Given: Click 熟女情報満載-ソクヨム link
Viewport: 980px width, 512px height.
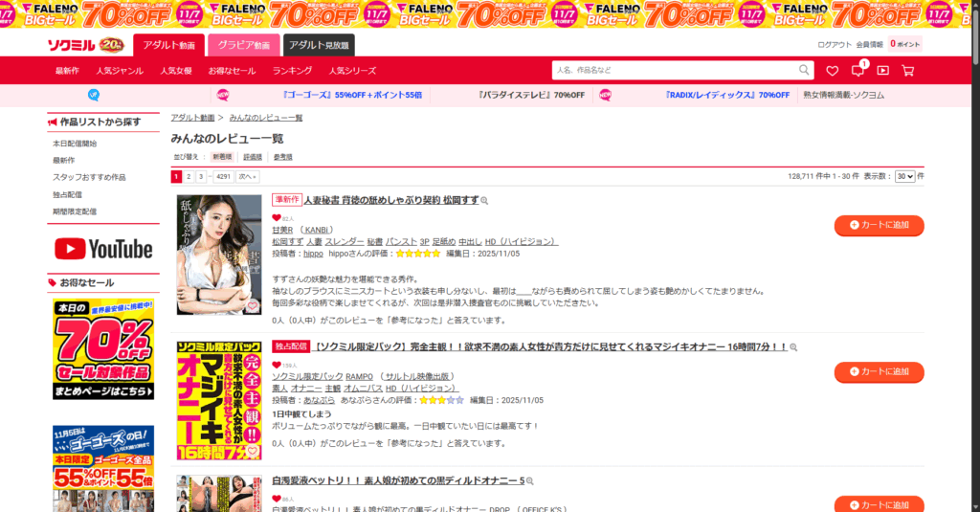Looking at the screenshot, I should [x=843, y=95].
